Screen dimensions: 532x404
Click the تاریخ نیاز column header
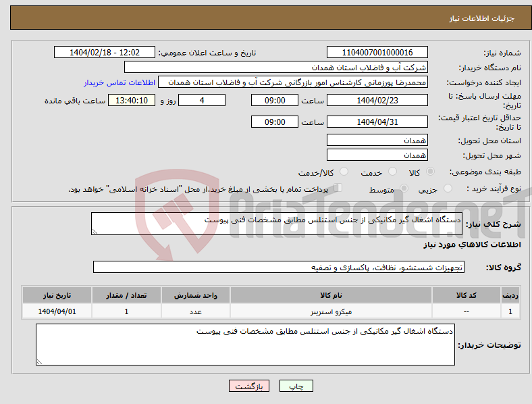point(57,295)
